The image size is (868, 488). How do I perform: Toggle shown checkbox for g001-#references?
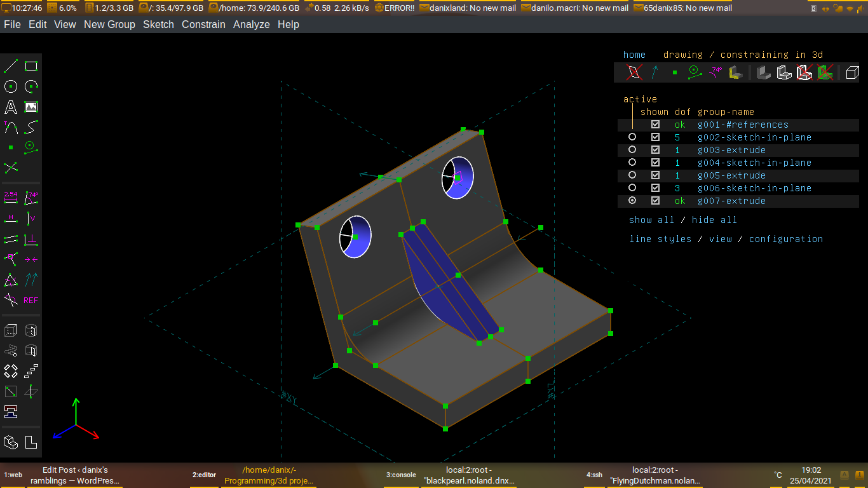click(x=655, y=124)
